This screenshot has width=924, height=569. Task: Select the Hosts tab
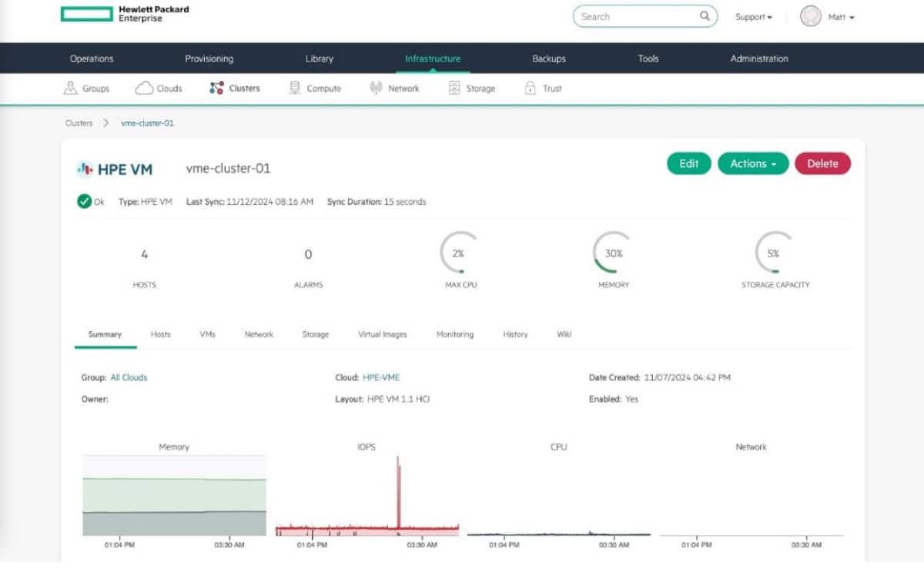click(160, 334)
